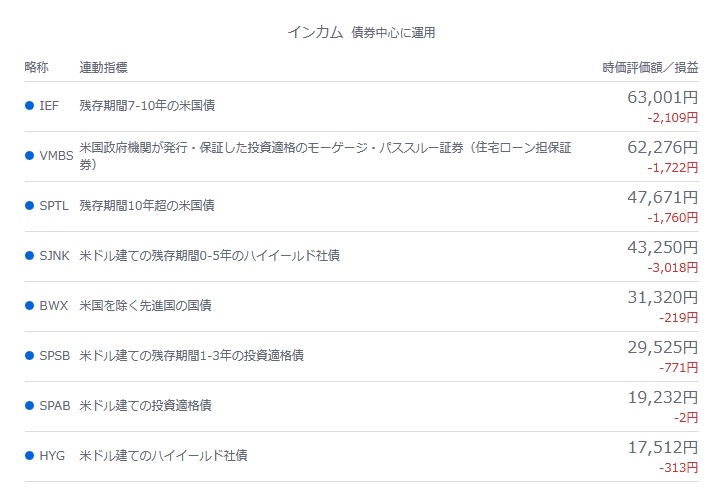Screen dimensions: 718x504
Task: Click the インカム section title
Action: coord(315,33)
